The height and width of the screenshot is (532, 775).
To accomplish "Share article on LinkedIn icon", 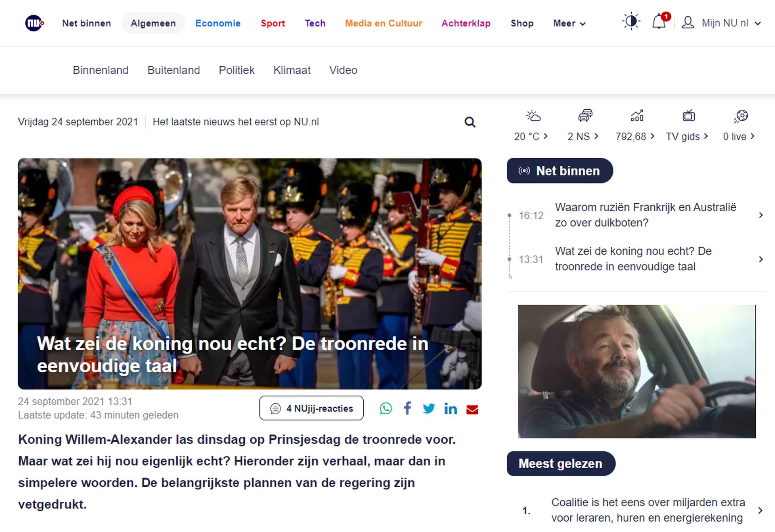I will pyautogui.click(x=450, y=409).
